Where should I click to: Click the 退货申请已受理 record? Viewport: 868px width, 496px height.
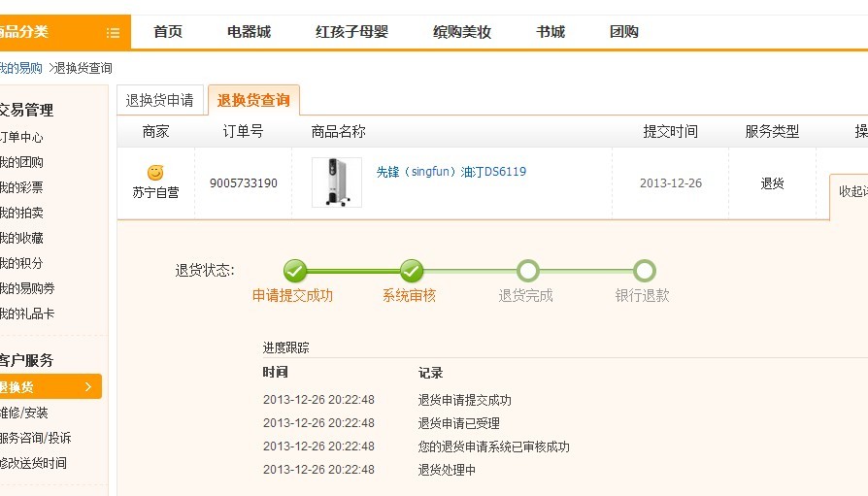point(459,423)
